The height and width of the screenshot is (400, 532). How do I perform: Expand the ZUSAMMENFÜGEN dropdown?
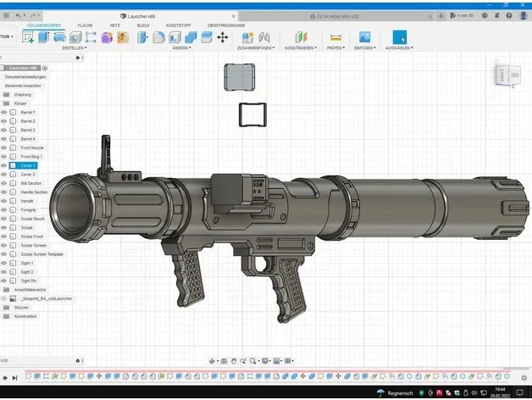pyautogui.click(x=256, y=48)
